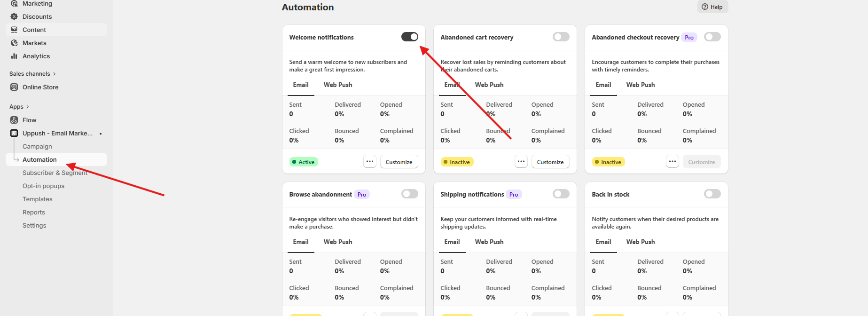Click the Discounts icon in sidebar

tap(14, 16)
